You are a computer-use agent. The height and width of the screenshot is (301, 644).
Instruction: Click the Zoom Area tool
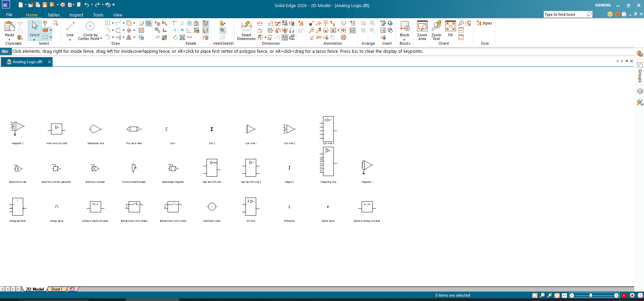(x=422, y=30)
